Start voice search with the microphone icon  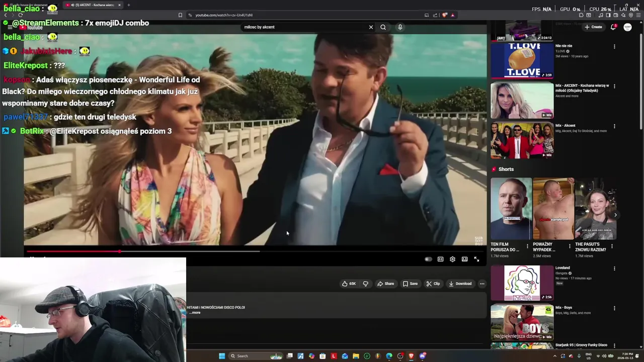pyautogui.click(x=400, y=27)
